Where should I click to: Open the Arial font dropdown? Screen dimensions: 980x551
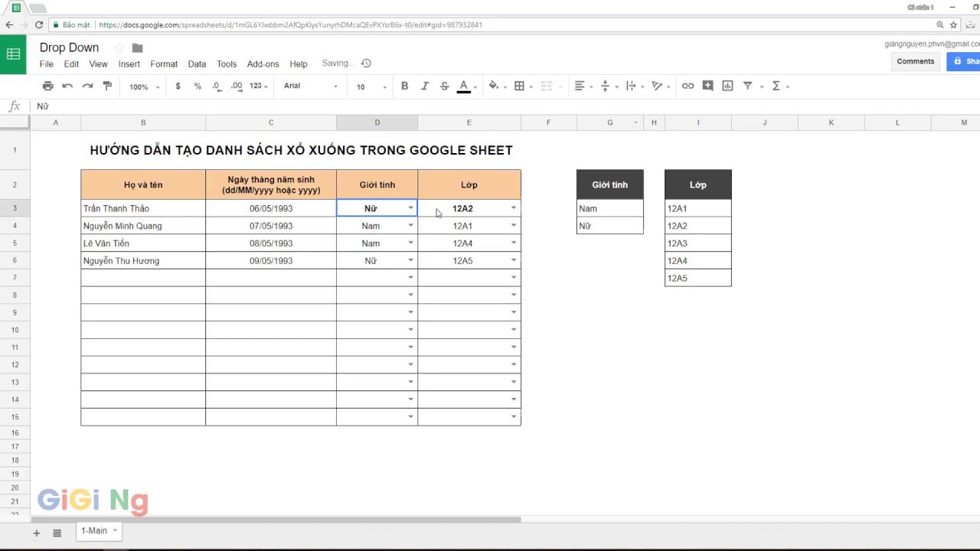point(310,86)
